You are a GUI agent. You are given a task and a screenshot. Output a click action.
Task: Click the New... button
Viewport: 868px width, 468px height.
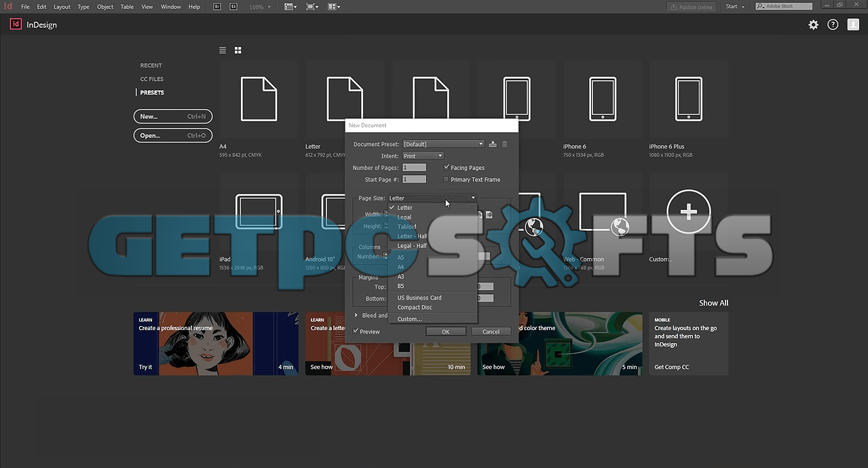coord(173,116)
